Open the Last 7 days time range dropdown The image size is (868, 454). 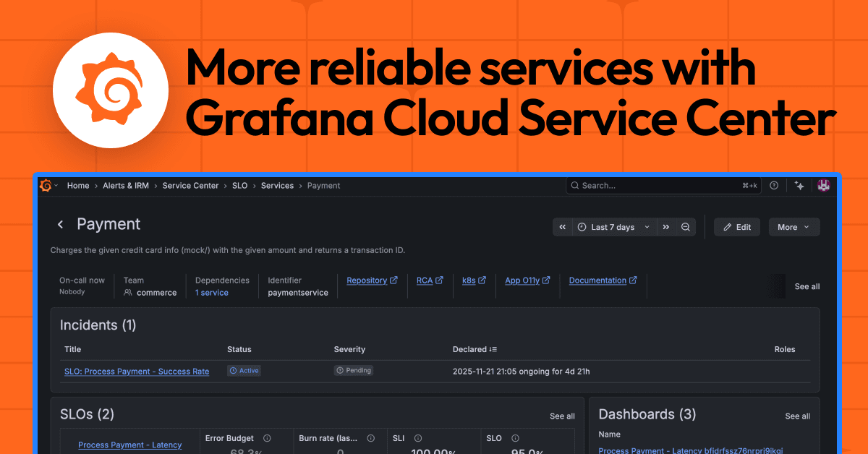coord(613,226)
